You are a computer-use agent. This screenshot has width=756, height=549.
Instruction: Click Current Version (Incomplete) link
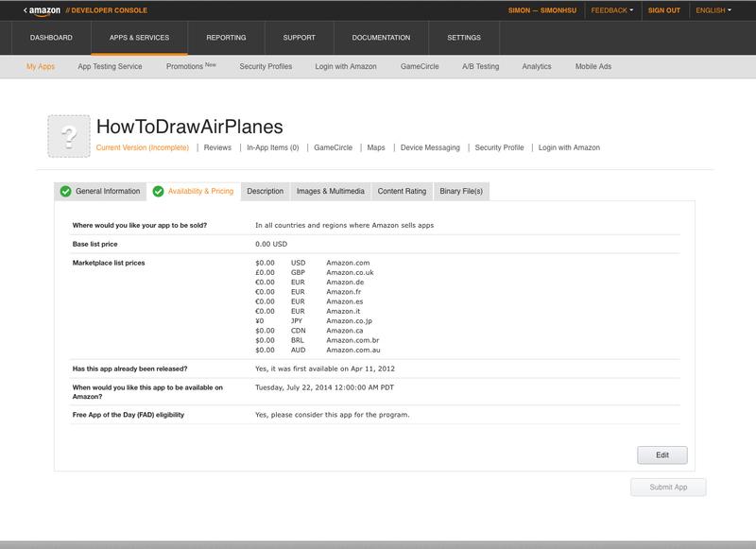pyautogui.click(x=143, y=147)
